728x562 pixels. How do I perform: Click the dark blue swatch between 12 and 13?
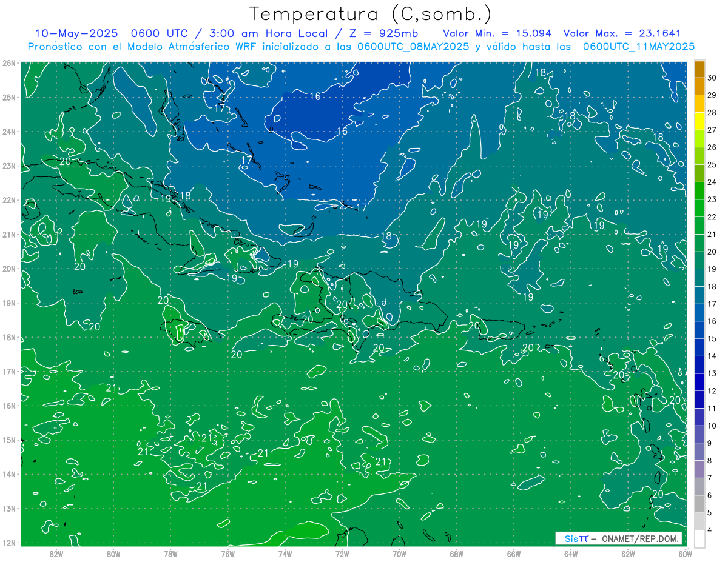tap(699, 382)
